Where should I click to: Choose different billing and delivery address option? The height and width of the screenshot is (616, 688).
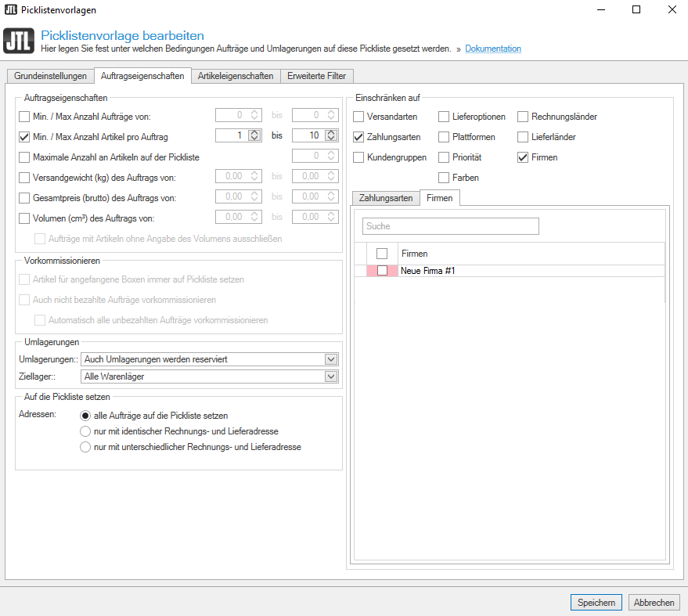click(86, 447)
